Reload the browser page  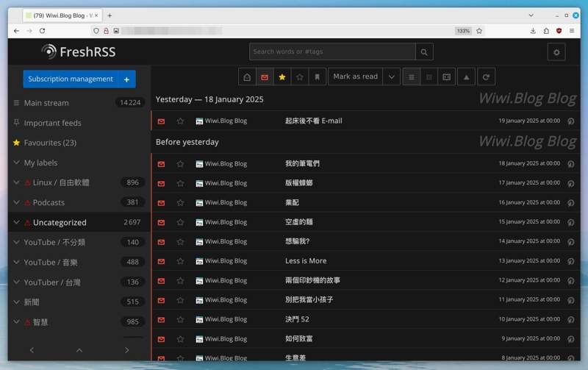pyautogui.click(x=43, y=31)
